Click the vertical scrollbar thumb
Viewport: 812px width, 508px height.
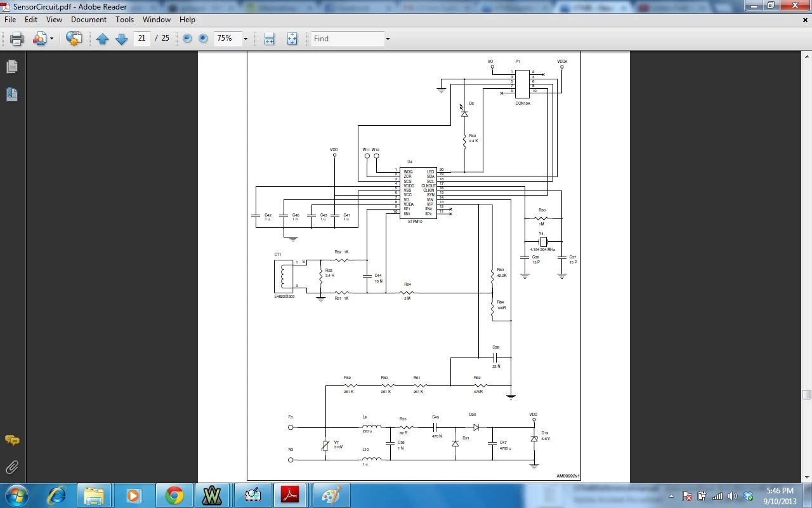[x=806, y=394]
